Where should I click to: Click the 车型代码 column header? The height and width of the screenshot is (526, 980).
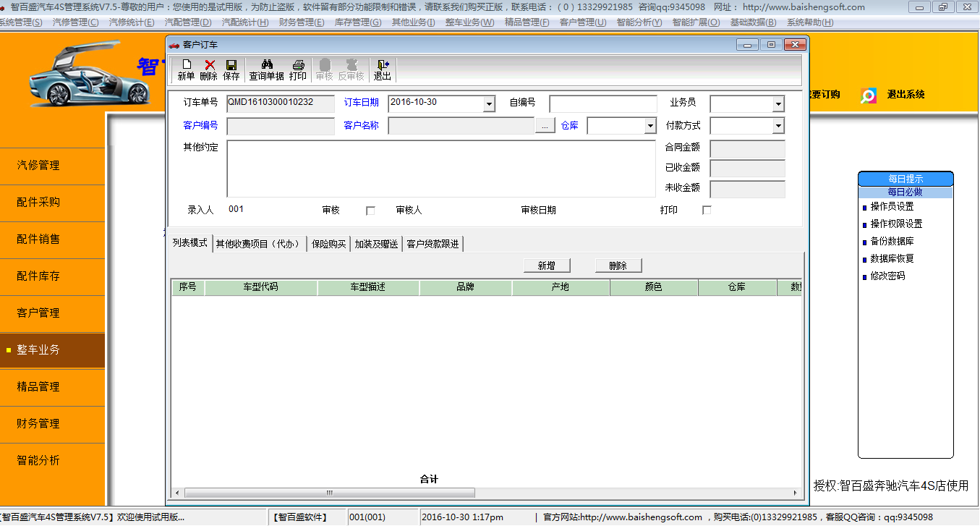coord(260,287)
